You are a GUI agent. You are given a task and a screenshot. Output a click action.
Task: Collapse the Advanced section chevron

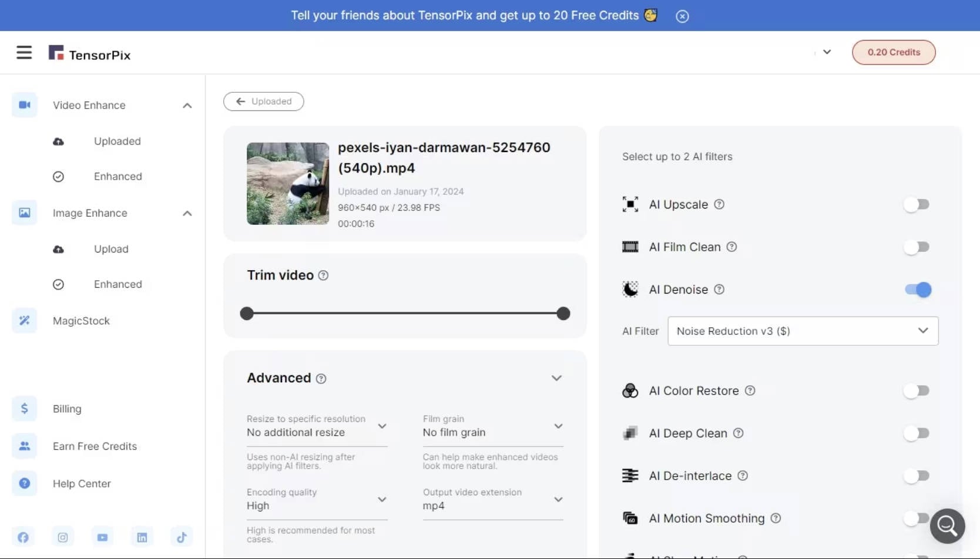click(556, 378)
